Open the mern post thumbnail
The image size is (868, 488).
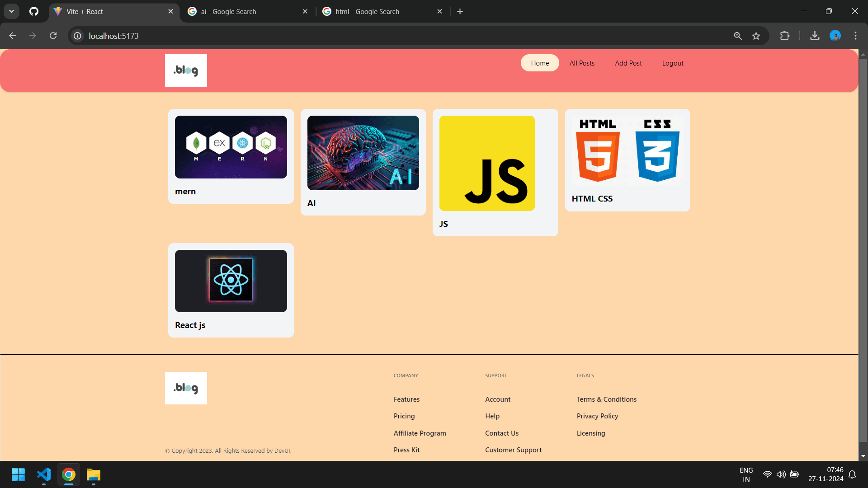pyautogui.click(x=231, y=147)
